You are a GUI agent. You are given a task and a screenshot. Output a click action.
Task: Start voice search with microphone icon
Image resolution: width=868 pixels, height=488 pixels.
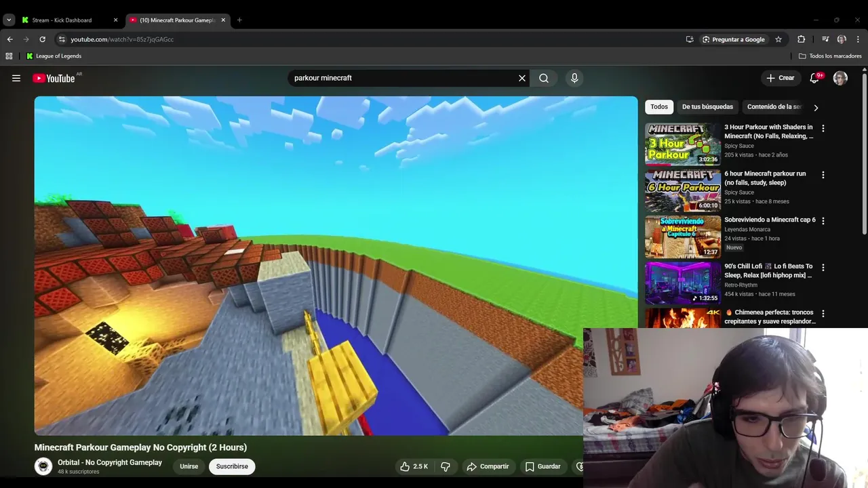(x=574, y=78)
